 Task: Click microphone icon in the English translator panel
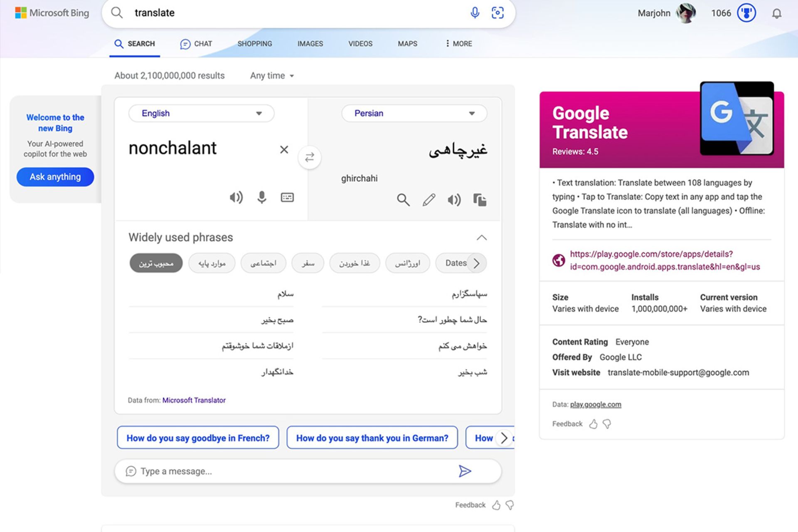261,197
